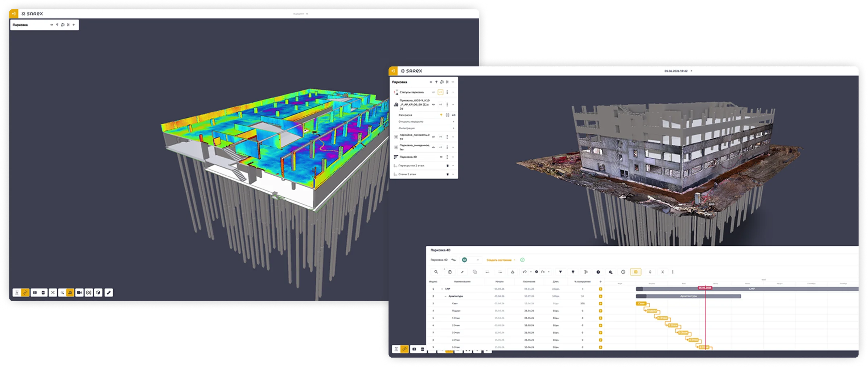Click the camera icon in left window bottom toolbar
Image resolution: width=868 pixels, height=367 pixels.
pos(79,292)
